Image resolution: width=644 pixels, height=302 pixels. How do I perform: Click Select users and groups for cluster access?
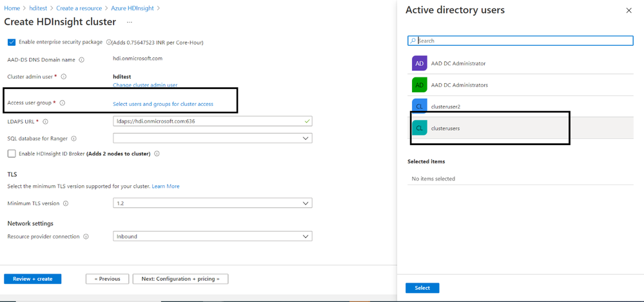tap(163, 104)
